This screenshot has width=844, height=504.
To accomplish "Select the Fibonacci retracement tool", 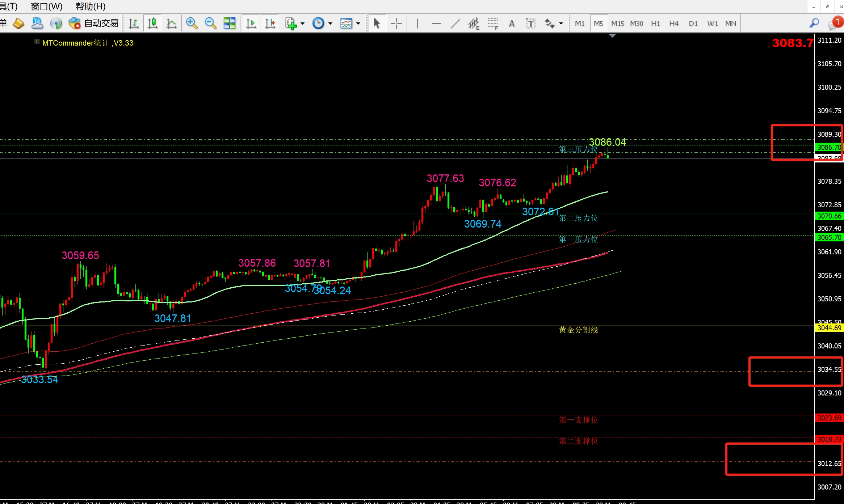I will 492,24.
